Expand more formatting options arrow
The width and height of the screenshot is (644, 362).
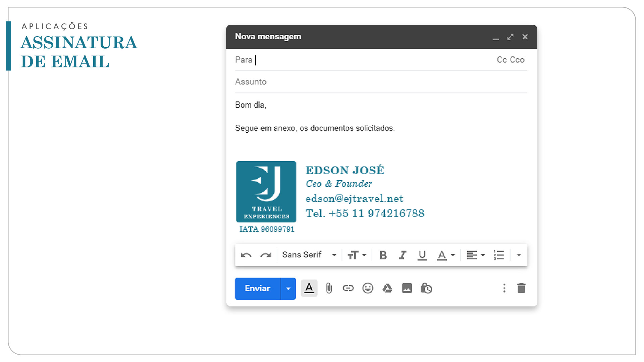519,255
